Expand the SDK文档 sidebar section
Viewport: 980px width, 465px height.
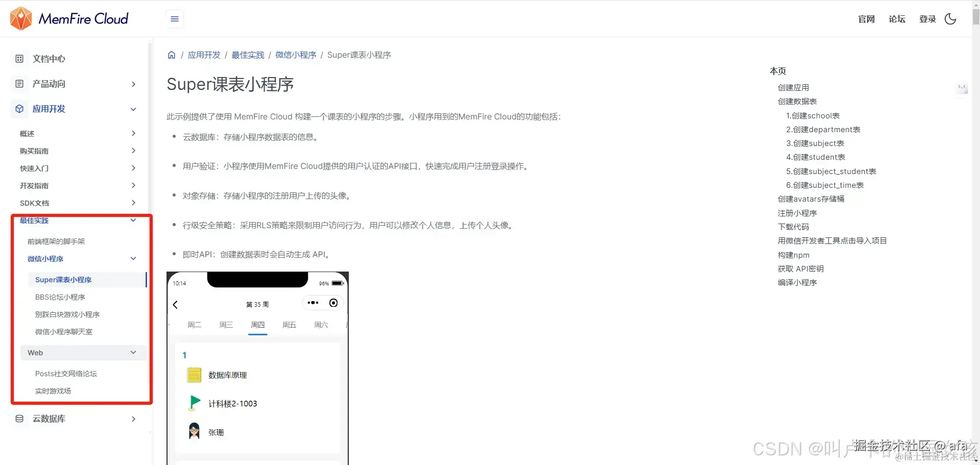[133, 203]
